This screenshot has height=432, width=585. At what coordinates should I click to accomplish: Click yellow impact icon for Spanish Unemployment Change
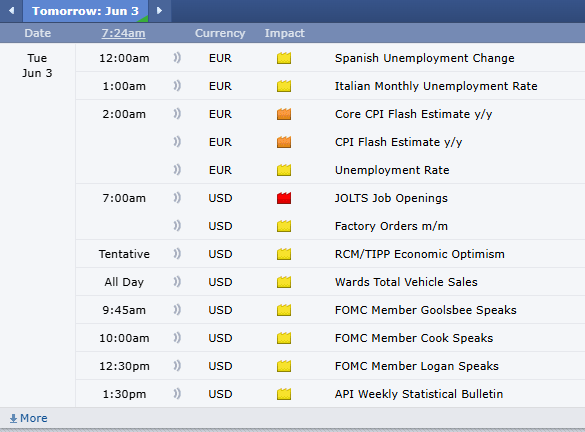click(x=284, y=58)
